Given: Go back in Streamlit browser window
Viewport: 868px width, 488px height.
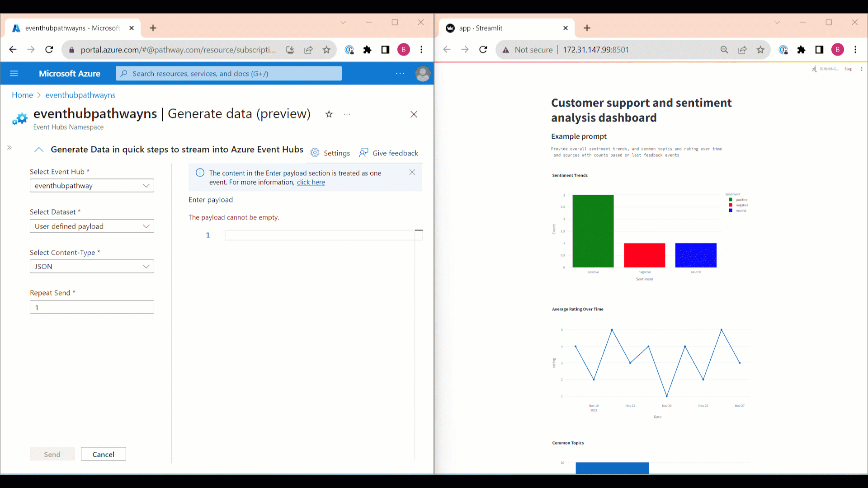Looking at the screenshot, I should [x=447, y=50].
